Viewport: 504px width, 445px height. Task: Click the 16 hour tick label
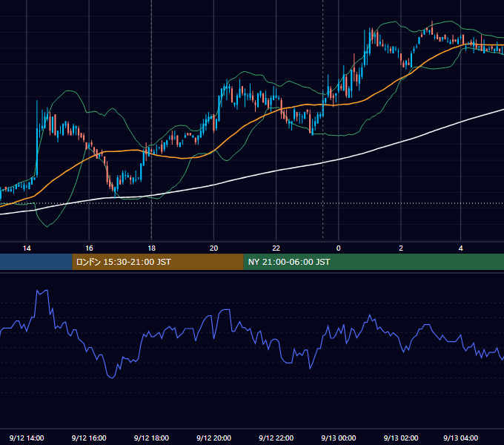[x=89, y=248]
